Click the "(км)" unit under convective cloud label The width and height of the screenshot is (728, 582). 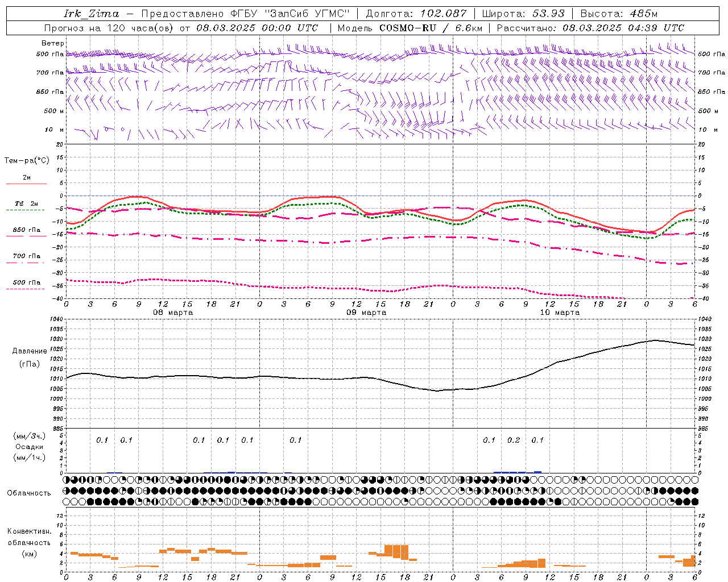30,554
